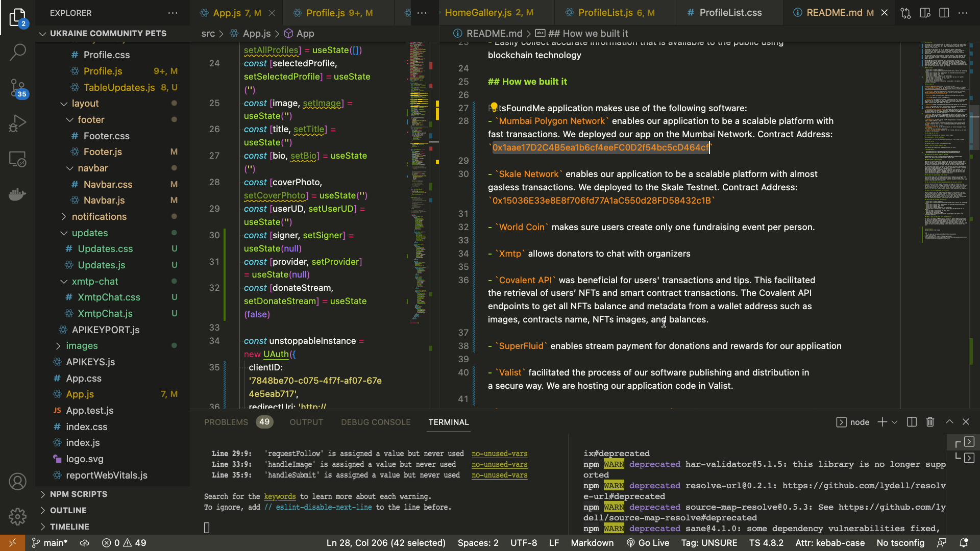
Task: Change Spaces: 2 indentation setting
Action: pyautogui.click(x=478, y=543)
